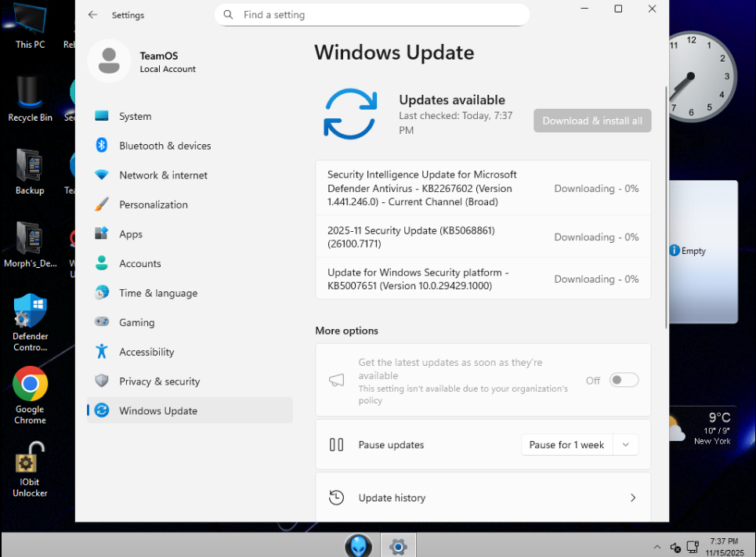Click Downloading - 0% beside KB5068861

coord(596,237)
